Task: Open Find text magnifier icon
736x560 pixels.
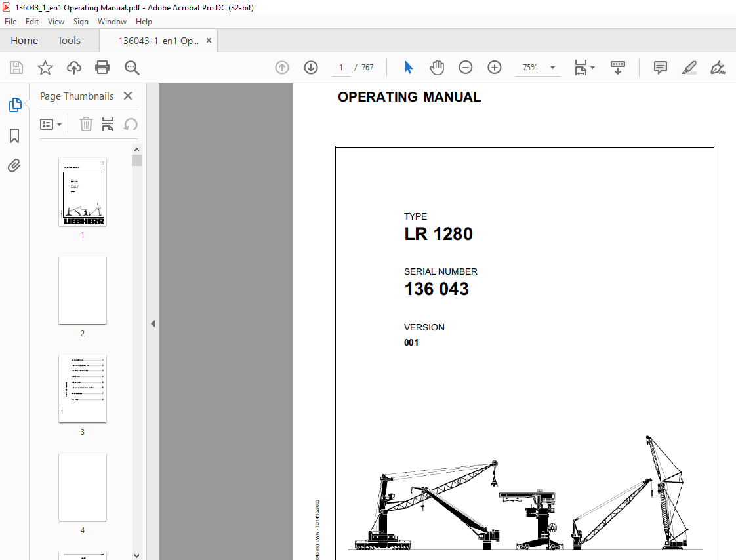Action: coord(132,68)
